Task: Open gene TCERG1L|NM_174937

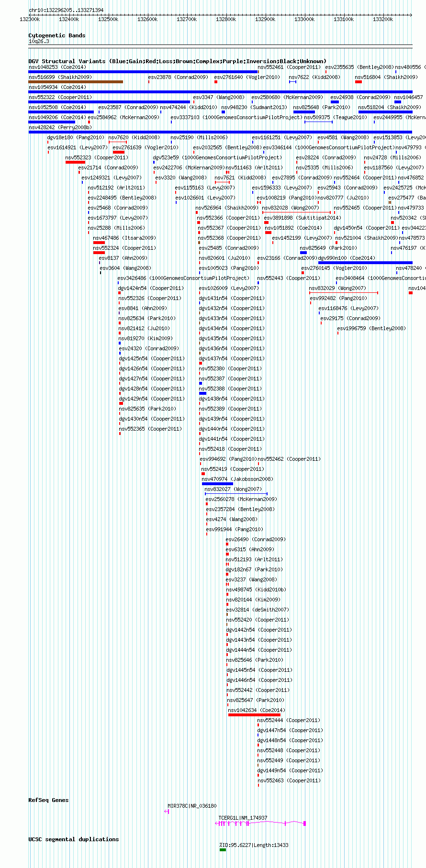Action: tap(243, 818)
